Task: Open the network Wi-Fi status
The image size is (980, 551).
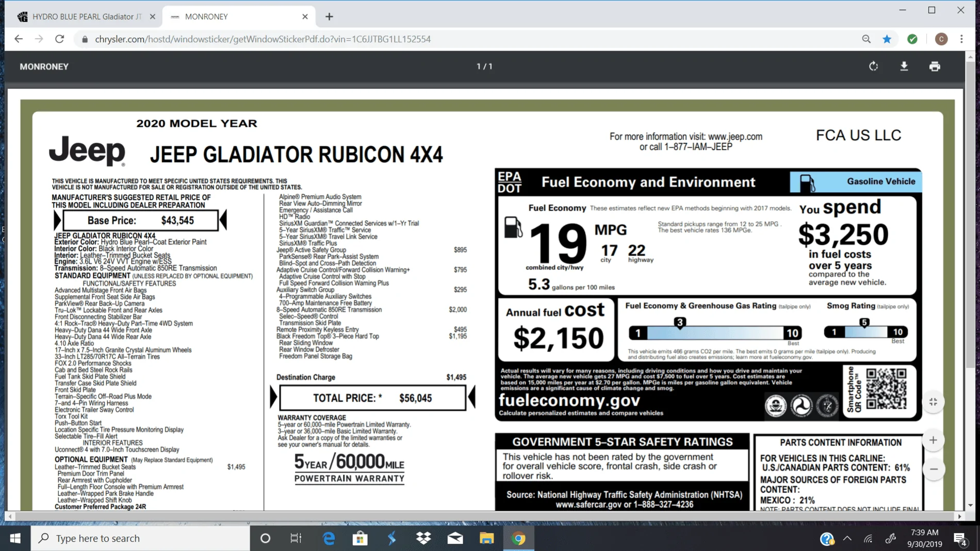Action: click(x=869, y=539)
